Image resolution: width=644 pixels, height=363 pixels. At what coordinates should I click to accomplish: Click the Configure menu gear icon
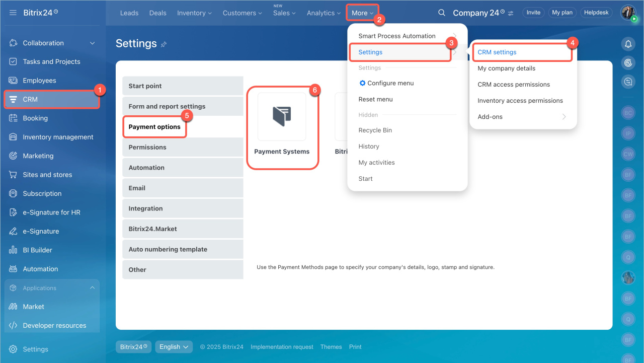pos(362,83)
